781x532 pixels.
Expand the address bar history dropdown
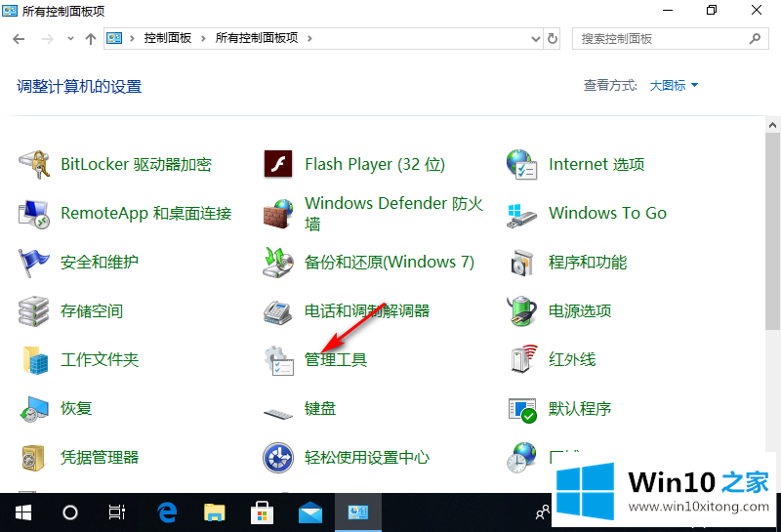(535, 39)
